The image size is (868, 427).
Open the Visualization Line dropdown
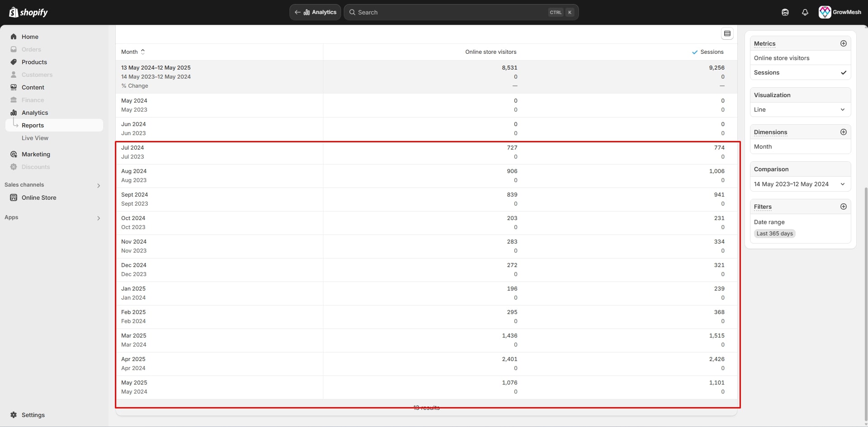800,109
